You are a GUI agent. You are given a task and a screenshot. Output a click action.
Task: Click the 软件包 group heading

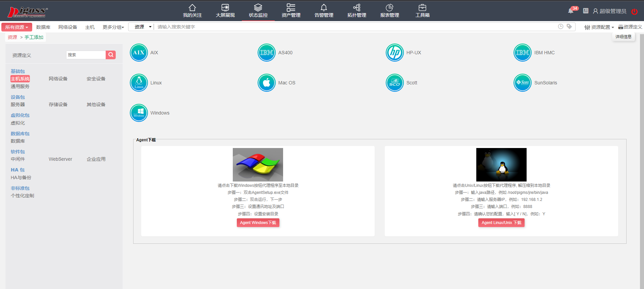coord(18,152)
